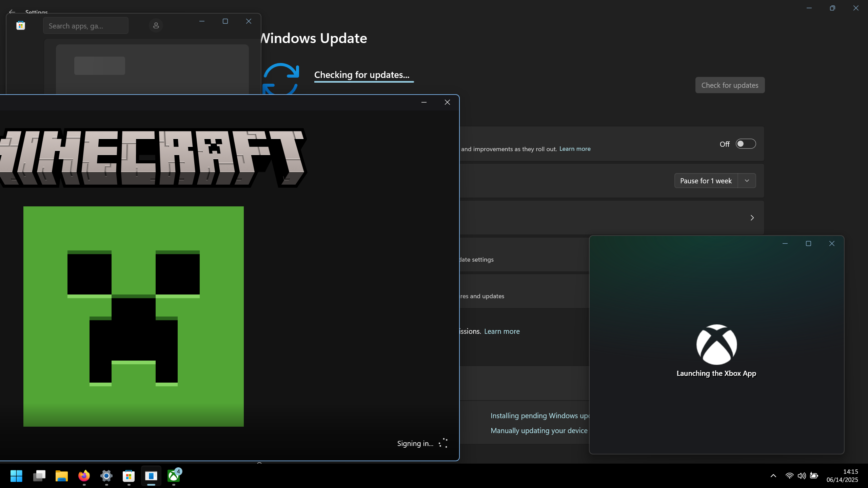868x488 pixels.
Task: Close the Microsoft Store window
Action: 249,21
